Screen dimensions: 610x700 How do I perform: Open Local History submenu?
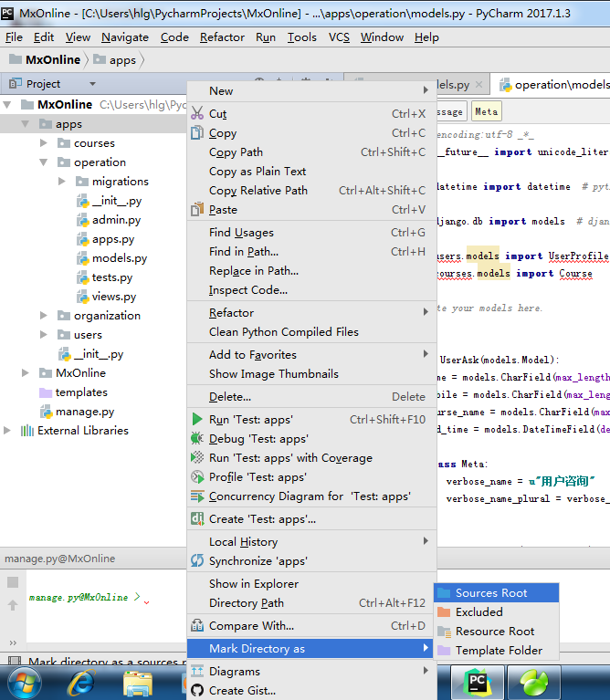pyautogui.click(x=311, y=541)
